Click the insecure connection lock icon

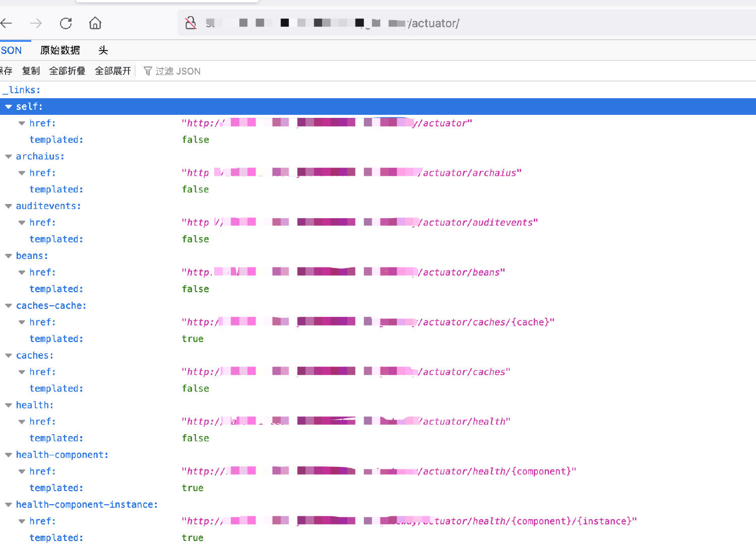[x=191, y=23]
